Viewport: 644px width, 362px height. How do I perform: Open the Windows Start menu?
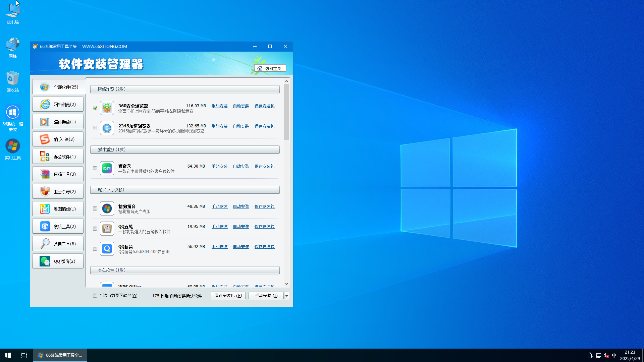point(8,355)
